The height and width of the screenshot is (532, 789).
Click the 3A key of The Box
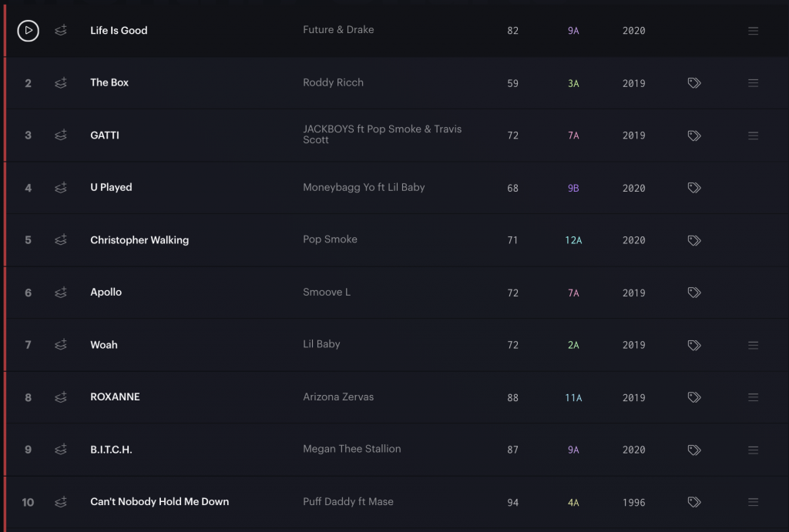pyautogui.click(x=573, y=83)
